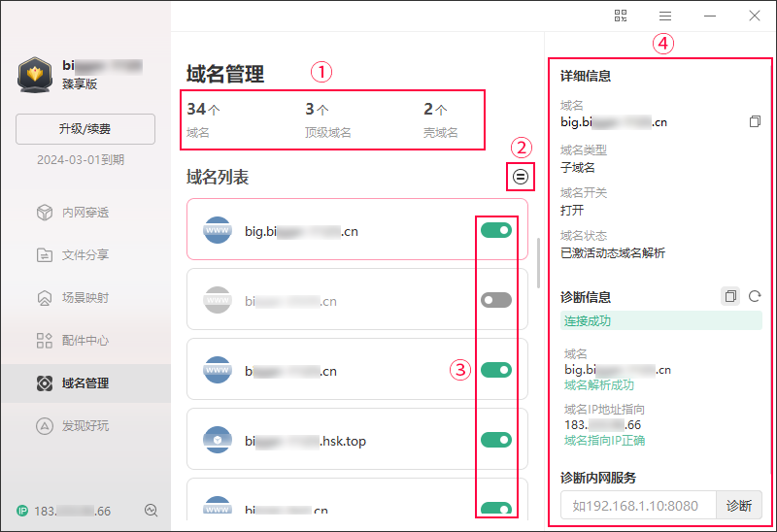Copy the domain name in details panel

tap(755, 122)
